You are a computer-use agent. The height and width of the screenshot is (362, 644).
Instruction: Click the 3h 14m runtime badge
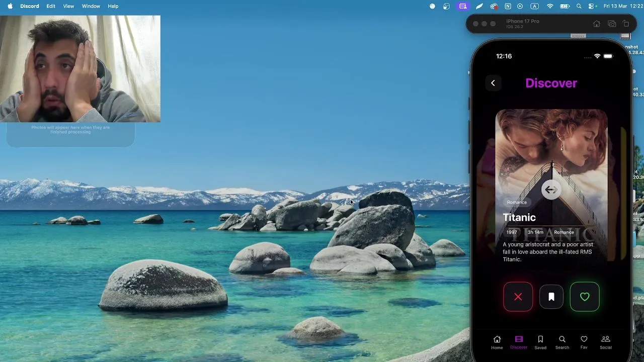click(x=535, y=232)
